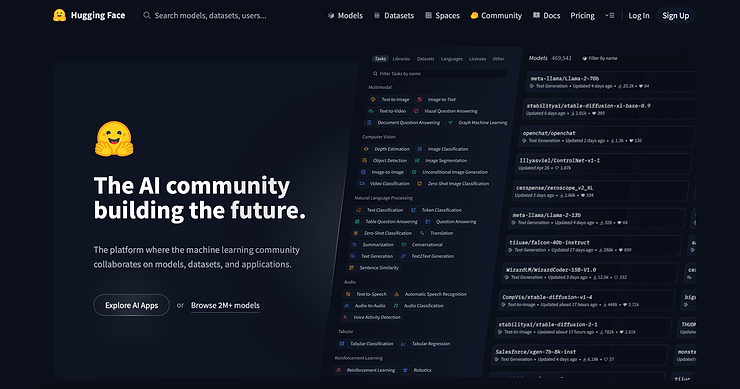Screen dimensions: 740x389
Task: Expand the more options menu icon in header
Action: [609, 16]
